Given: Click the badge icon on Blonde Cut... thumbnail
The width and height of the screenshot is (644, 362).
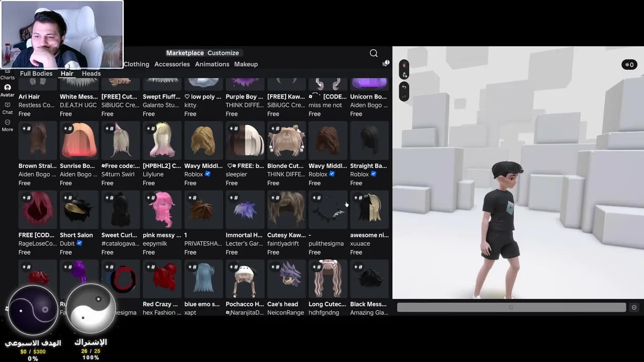Looking at the screenshot, I should tap(275, 129).
